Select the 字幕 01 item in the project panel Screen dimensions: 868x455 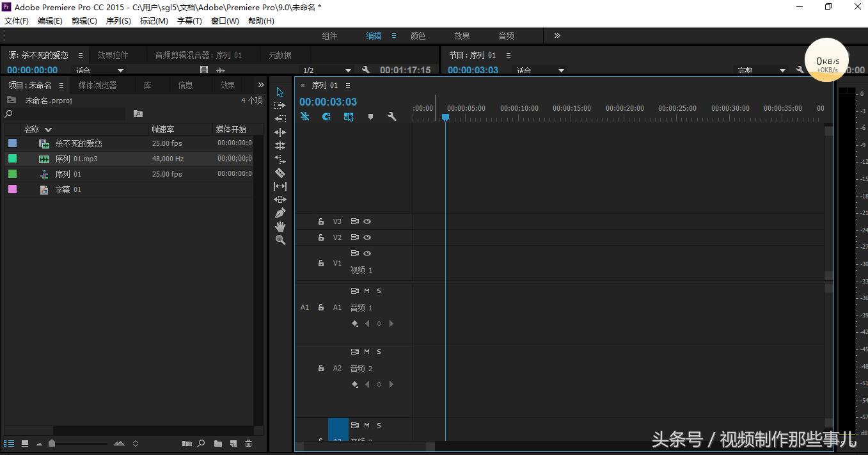pos(67,189)
